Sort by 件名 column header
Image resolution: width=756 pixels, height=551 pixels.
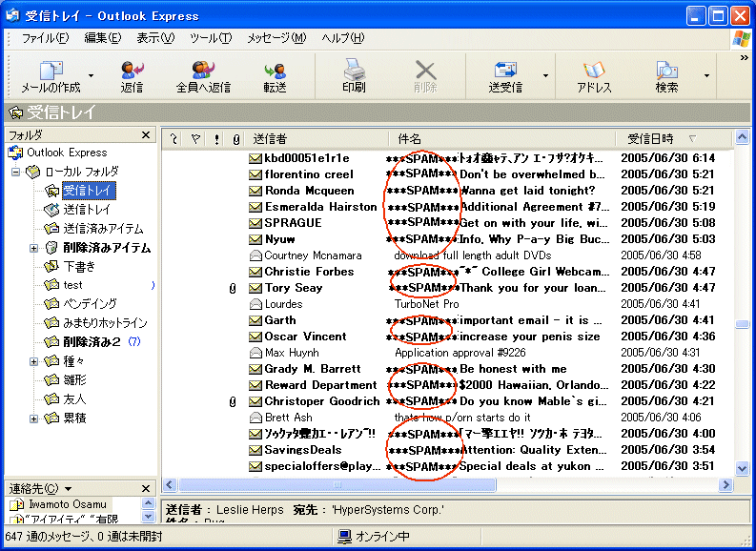pyautogui.click(x=502, y=139)
